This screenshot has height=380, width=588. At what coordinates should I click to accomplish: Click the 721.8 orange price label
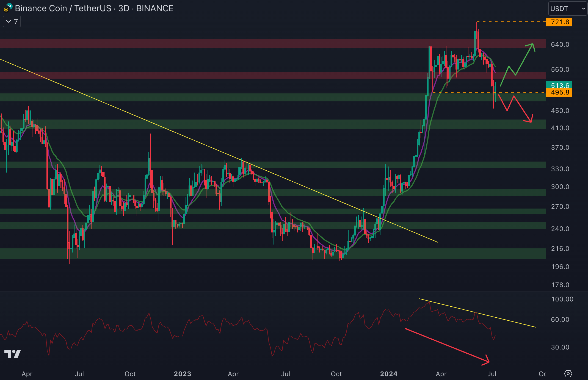(x=559, y=22)
